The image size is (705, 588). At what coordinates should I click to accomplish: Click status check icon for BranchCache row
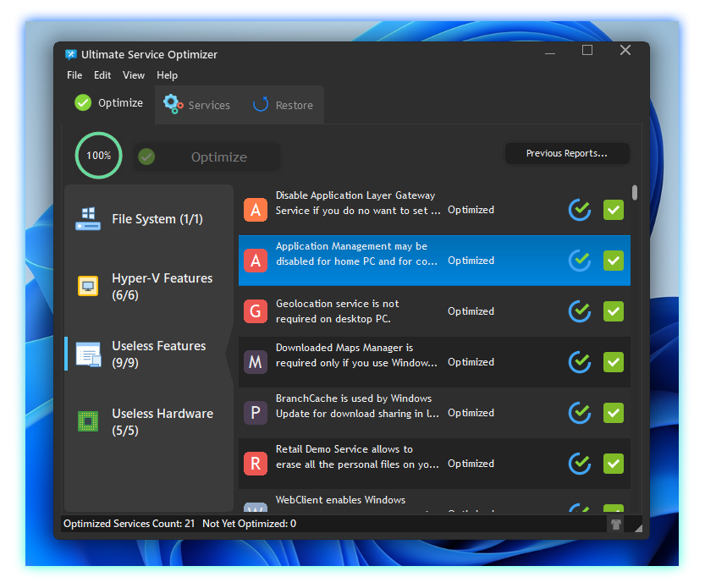click(x=580, y=413)
